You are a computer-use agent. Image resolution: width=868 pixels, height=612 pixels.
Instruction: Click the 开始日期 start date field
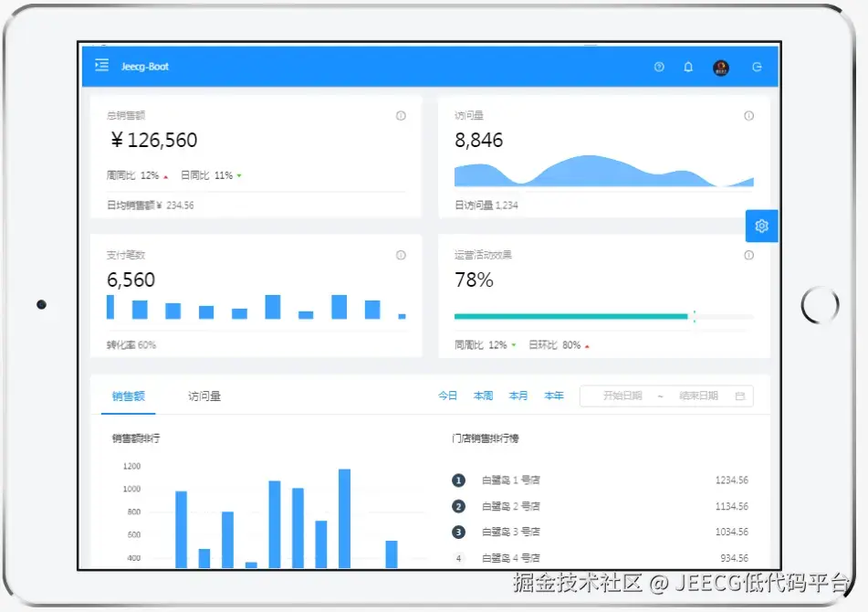click(x=622, y=396)
